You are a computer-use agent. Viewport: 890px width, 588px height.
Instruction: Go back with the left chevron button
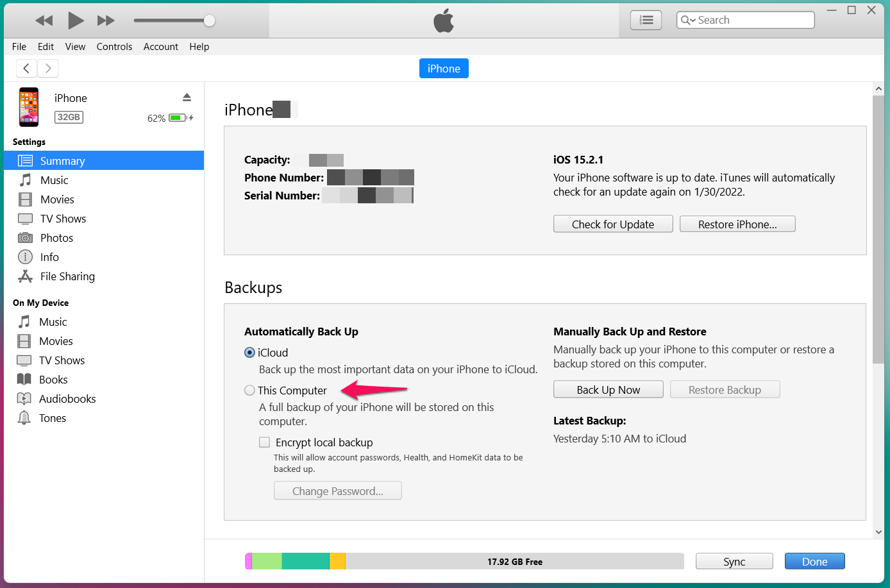click(x=26, y=68)
